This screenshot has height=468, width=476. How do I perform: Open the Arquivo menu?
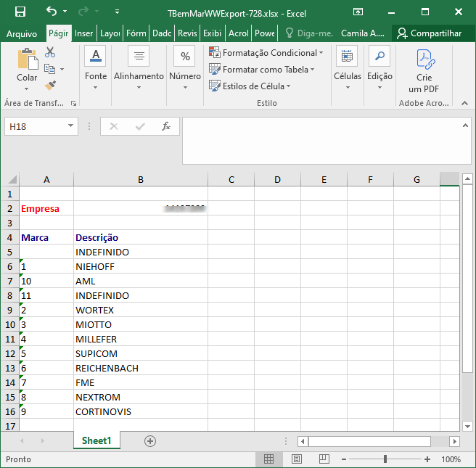coord(22,33)
